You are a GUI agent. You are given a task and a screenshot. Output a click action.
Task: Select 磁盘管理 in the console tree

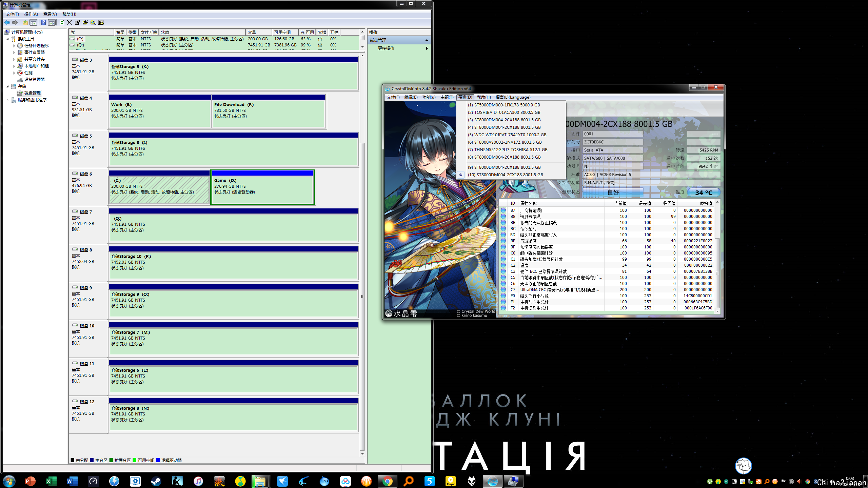tap(32, 93)
